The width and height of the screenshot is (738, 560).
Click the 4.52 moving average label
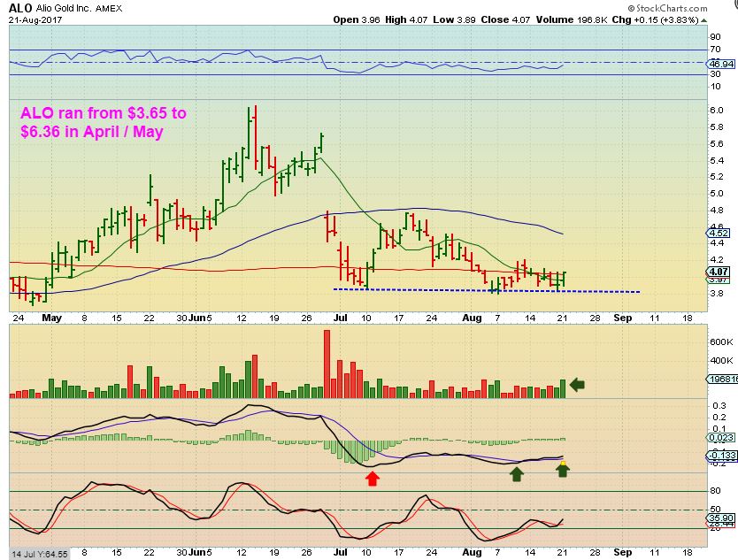point(719,233)
